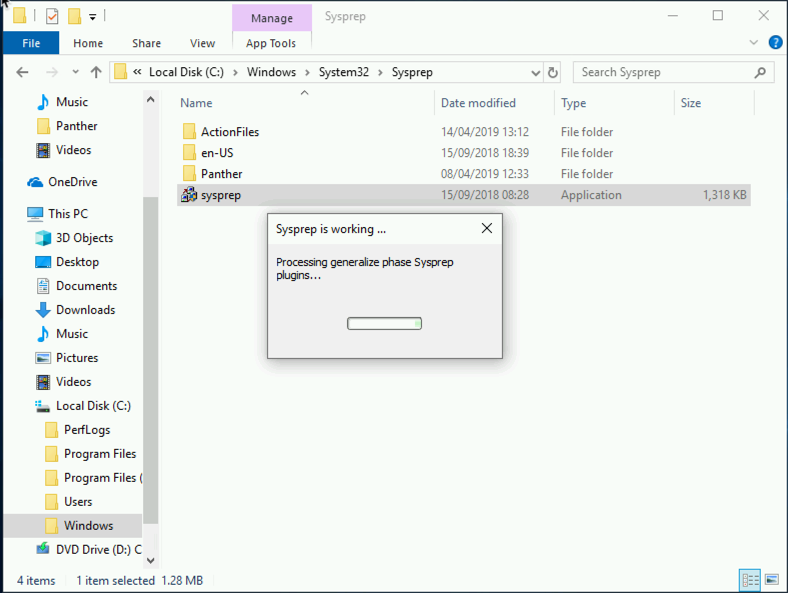Image resolution: width=788 pixels, height=593 pixels.
Task: Open the File ribbon tab
Action: tap(31, 43)
